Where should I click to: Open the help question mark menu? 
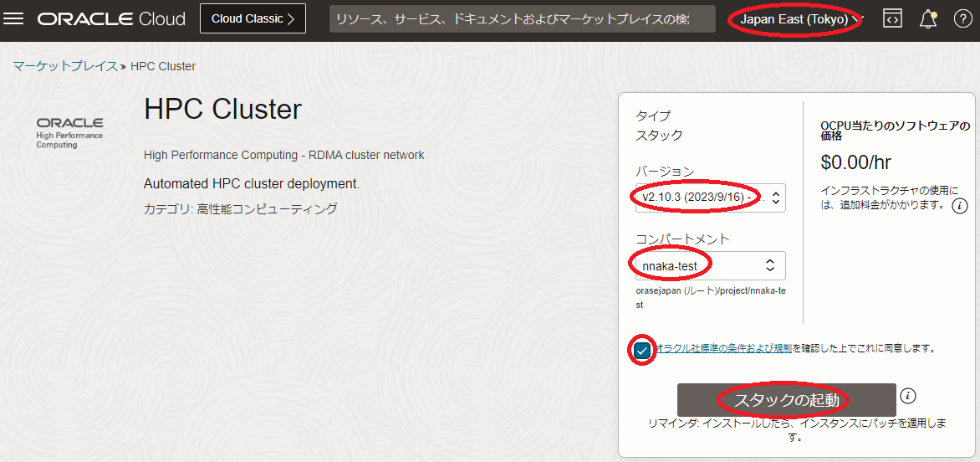[x=961, y=19]
